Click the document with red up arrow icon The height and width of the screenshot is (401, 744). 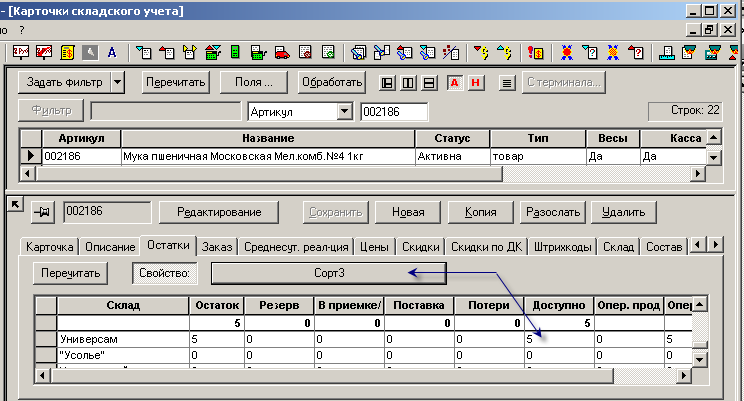(167, 52)
